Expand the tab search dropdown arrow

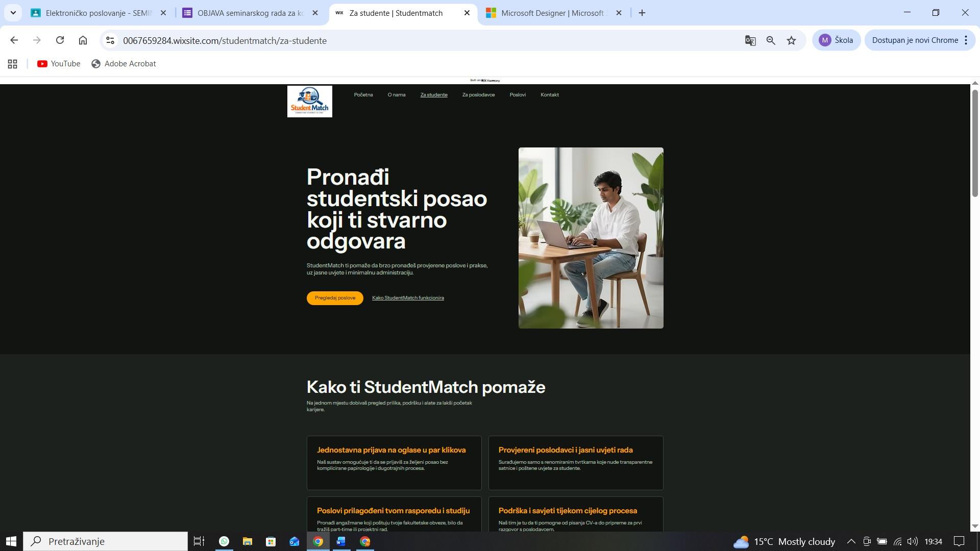[x=13, y=13]
